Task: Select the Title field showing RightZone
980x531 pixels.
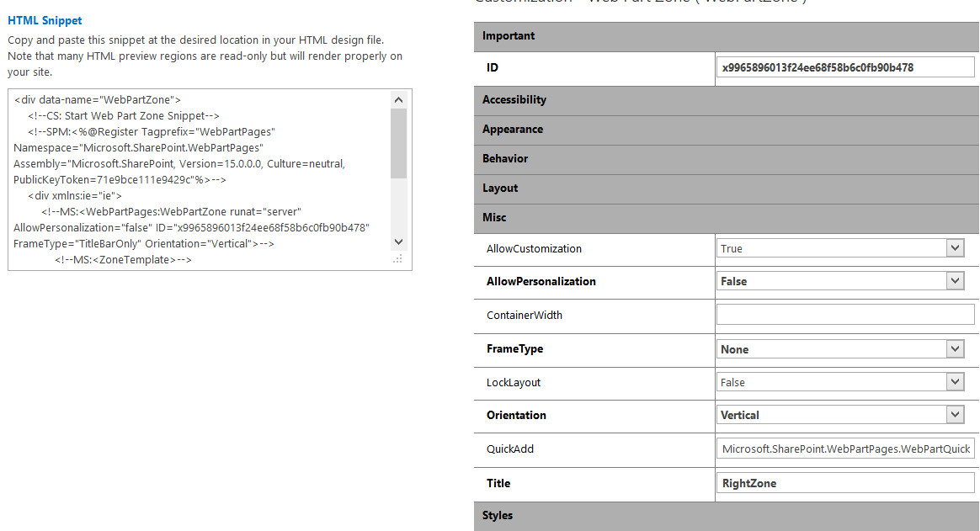Action: [844, 482]
